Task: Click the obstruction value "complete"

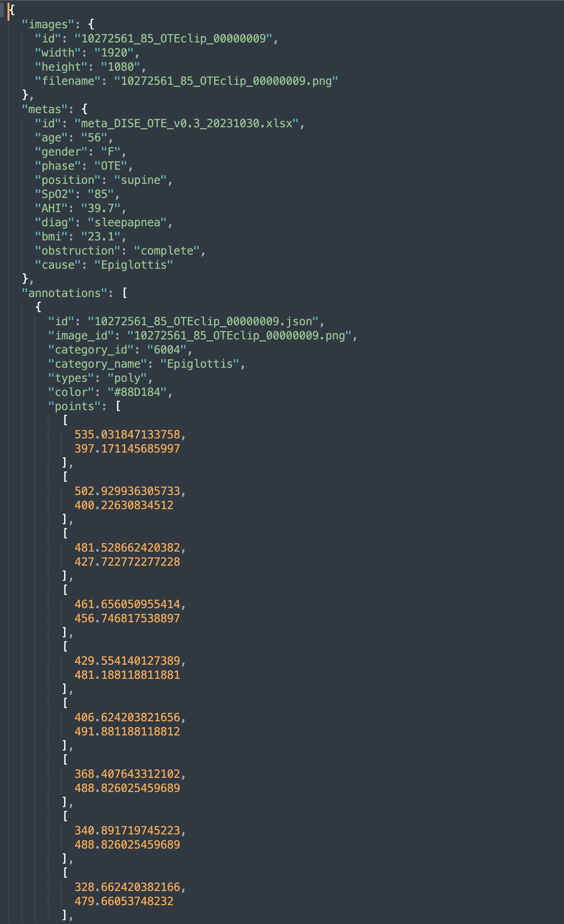Action: (166, 251)
